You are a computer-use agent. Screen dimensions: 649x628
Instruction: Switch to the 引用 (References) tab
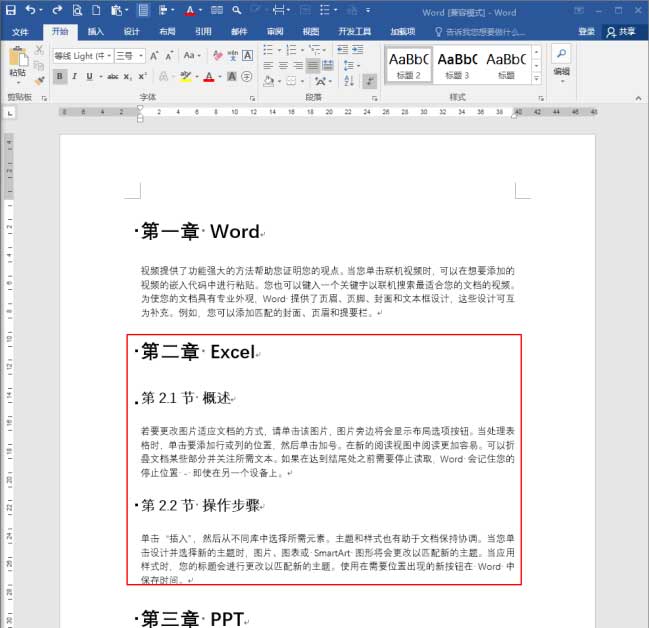tap(203, 31)
